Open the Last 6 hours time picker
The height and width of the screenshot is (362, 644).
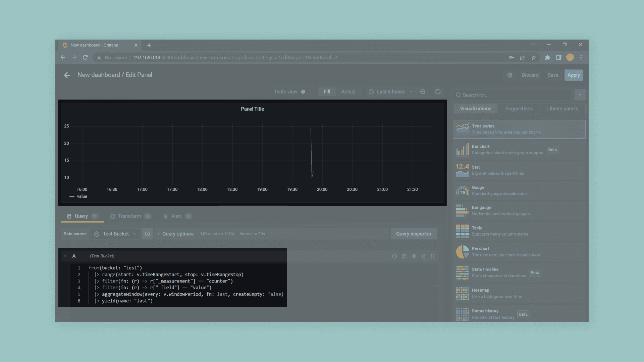tap(390, 92)
